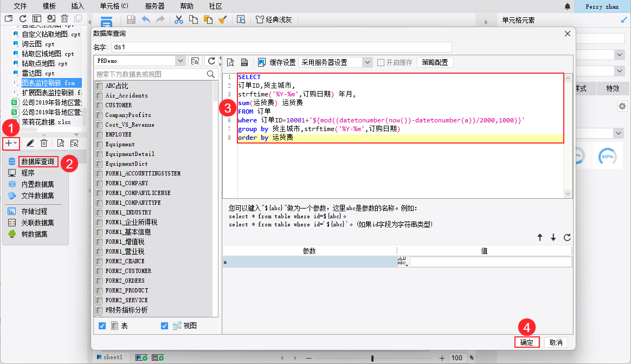Image resolution: width=631 pixels, height=364 pixels.
Task: Open the 服务器 menu
Action: [x=154, y=6]
